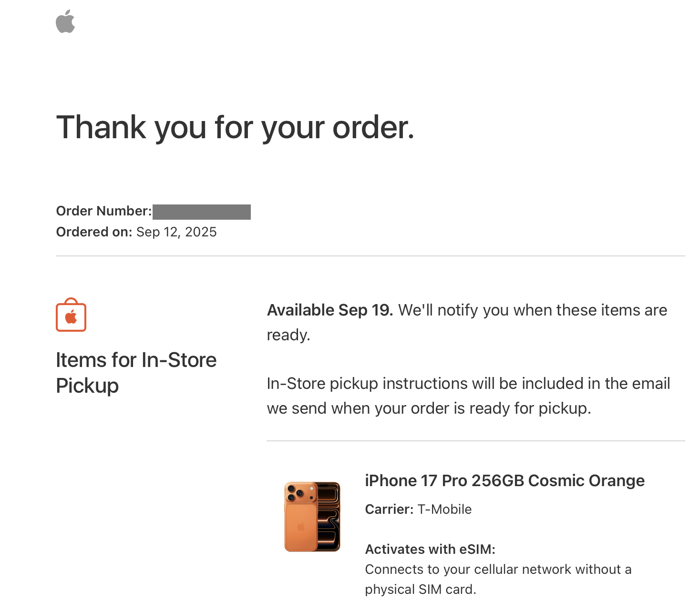Click the In-Store pickup instructions paragraph

[x=468, y=396]
